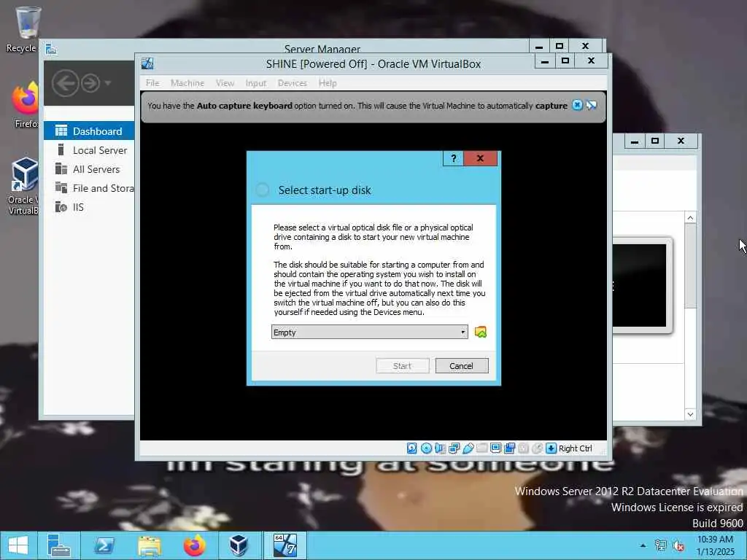Click Server Manager forward arrow

pos(90,83)
